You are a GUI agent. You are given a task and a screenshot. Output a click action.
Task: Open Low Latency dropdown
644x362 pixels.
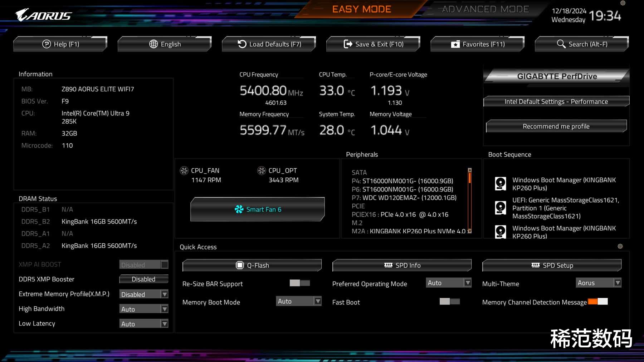coord(144,324)
